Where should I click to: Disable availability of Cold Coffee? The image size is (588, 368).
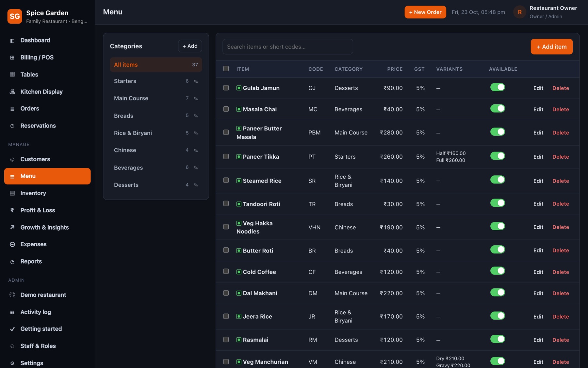(x=498, y=271)
